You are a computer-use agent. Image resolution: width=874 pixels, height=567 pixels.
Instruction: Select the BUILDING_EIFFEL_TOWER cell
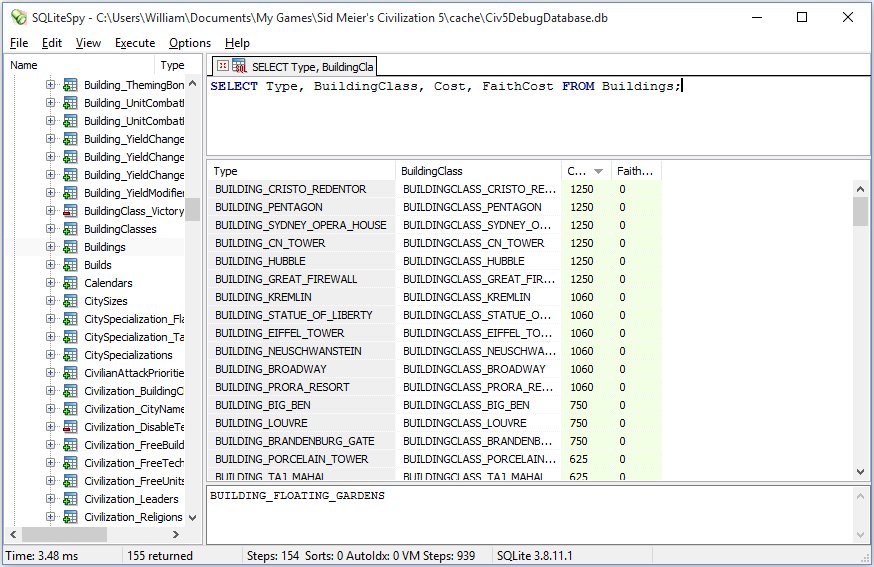[302, 333]
